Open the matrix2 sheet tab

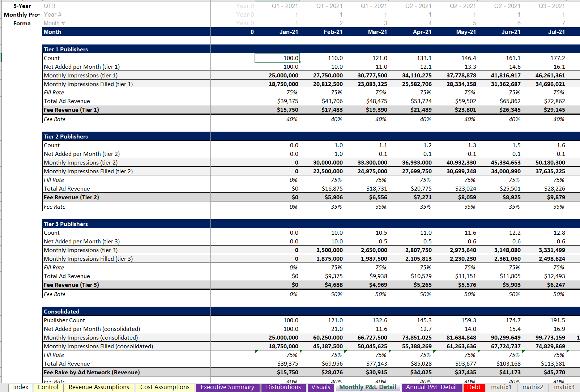coord(533,387)
